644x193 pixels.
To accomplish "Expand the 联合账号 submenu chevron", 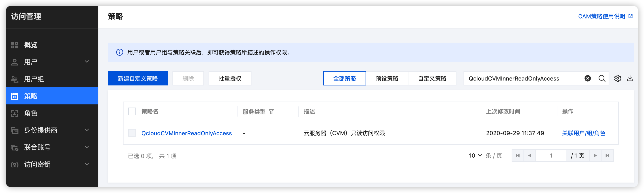I will (x=87, y=147).
